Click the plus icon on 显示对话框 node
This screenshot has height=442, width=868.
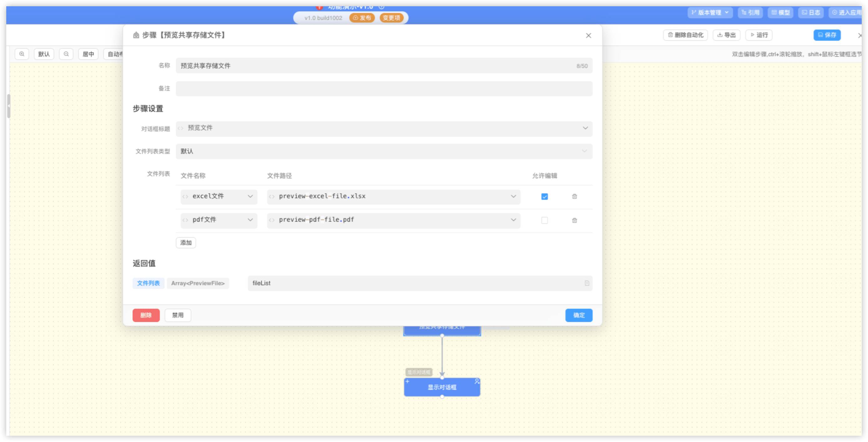(x=407, y=381)
